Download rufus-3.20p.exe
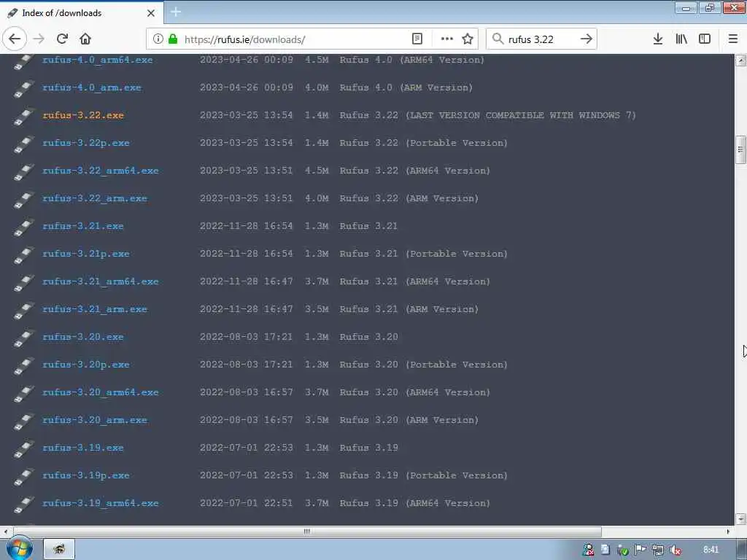 pyautogui.click(x=86, y=365)
